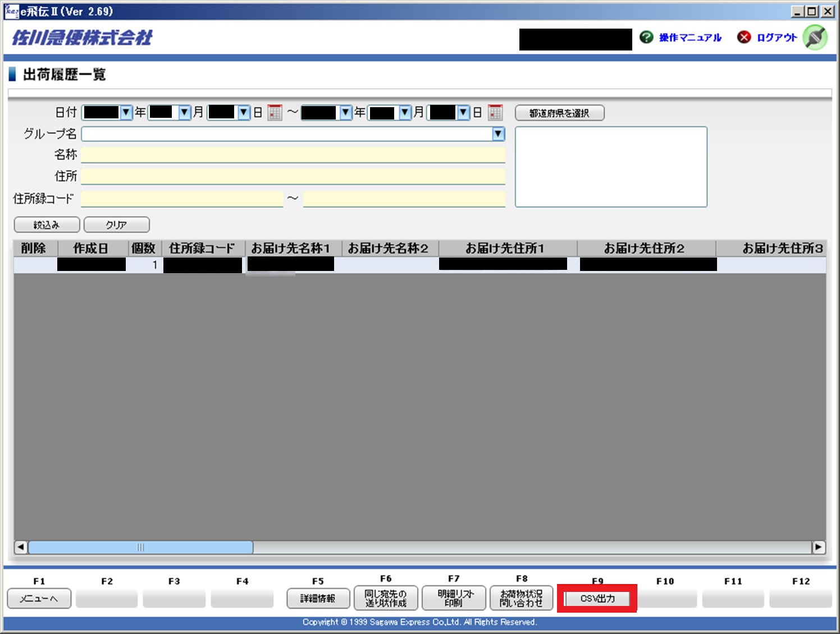
Task: Focus the 名称 input field
Action: click(x=293, y=155)
